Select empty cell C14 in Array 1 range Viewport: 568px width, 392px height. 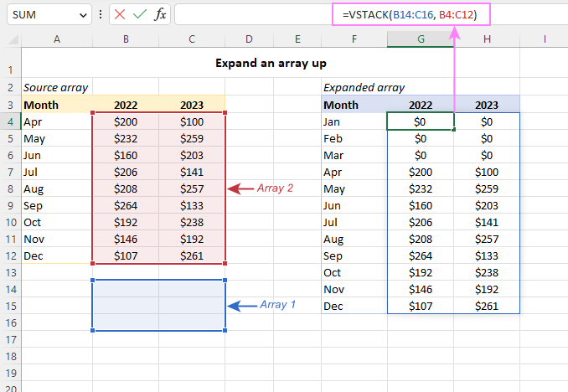(x=192, y=289)
